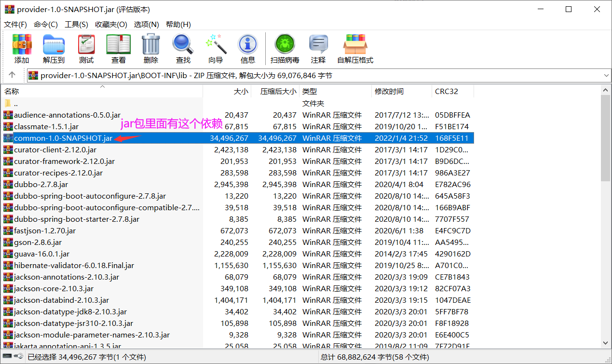Click the 查看 (View) book icon

click(x=119, y=49)
